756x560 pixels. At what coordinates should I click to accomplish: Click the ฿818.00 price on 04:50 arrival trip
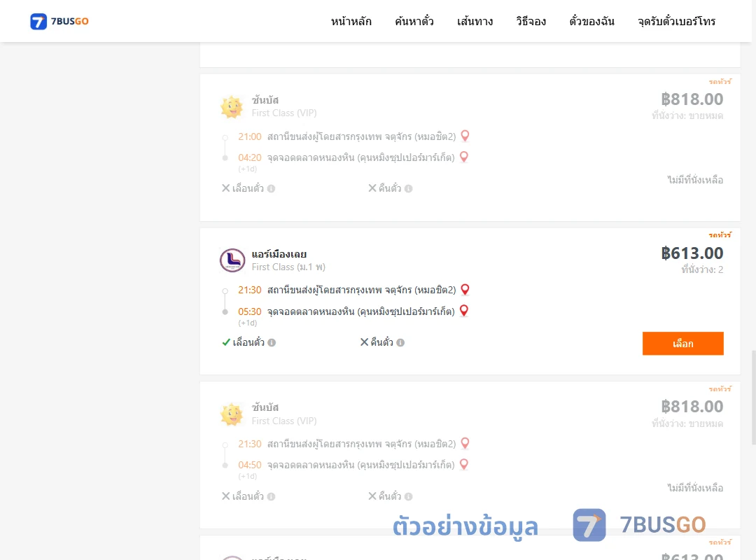692,407
